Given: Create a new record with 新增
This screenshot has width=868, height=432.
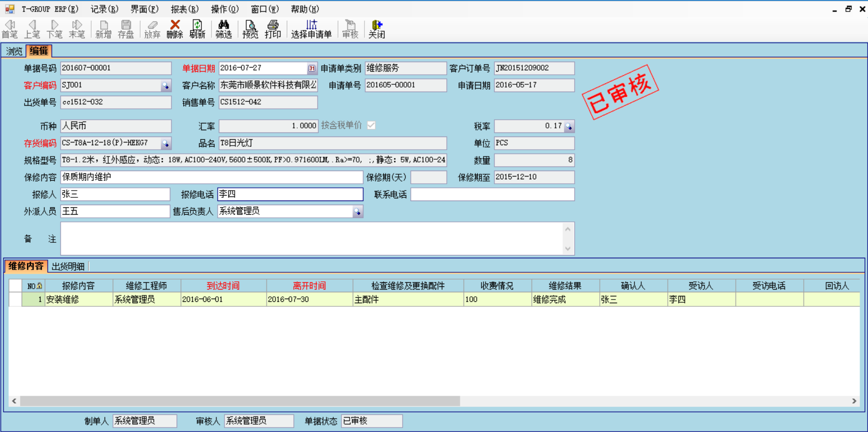Looking at the screenshot, I should pyautogui.click(x=103, y=29).
